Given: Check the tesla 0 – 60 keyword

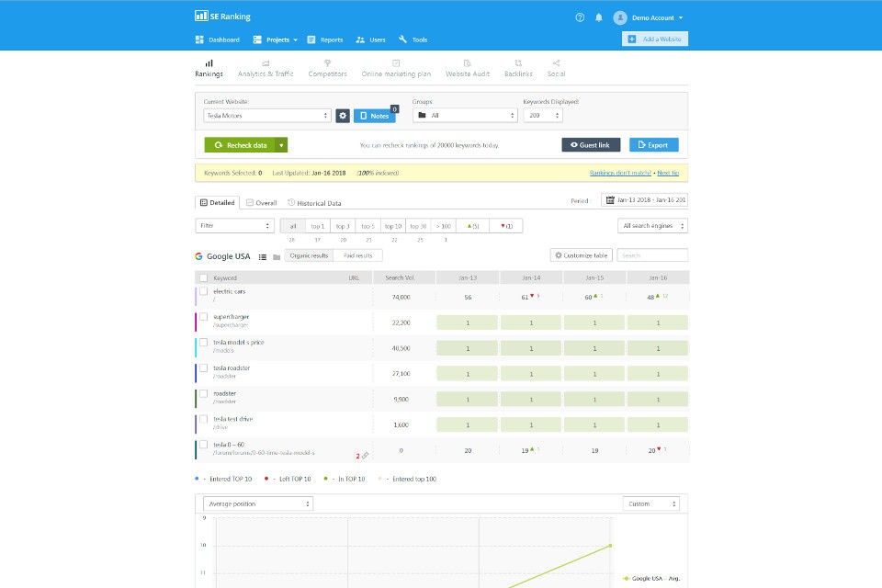Looking at the screenshot, I should (x=204, y=445).
